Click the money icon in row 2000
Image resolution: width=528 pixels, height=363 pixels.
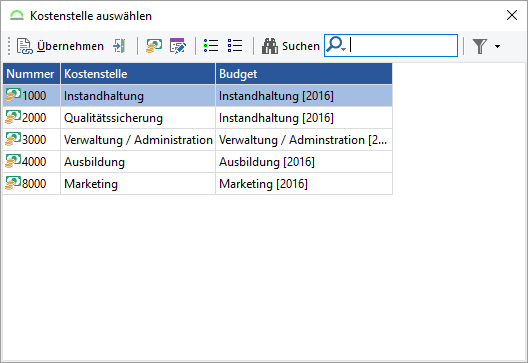click(13, 117)
